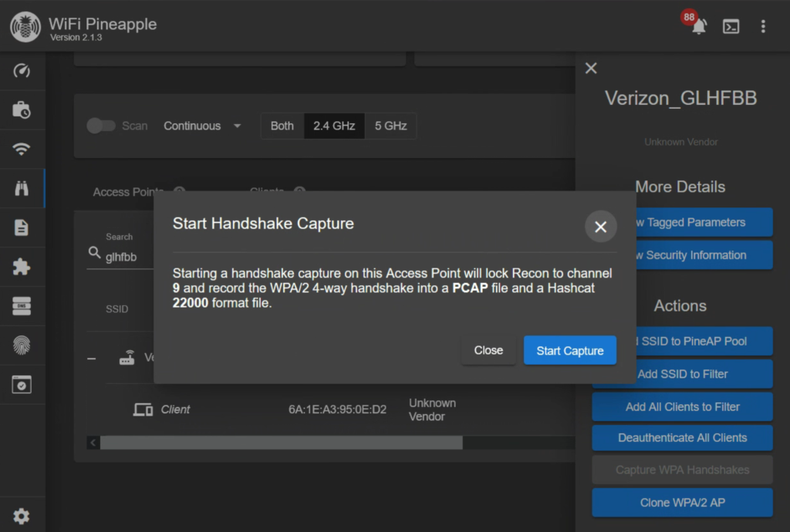Click the horizontal scrollbar thumb
This screenshot has height=532, width=790.
coord(281,443)
